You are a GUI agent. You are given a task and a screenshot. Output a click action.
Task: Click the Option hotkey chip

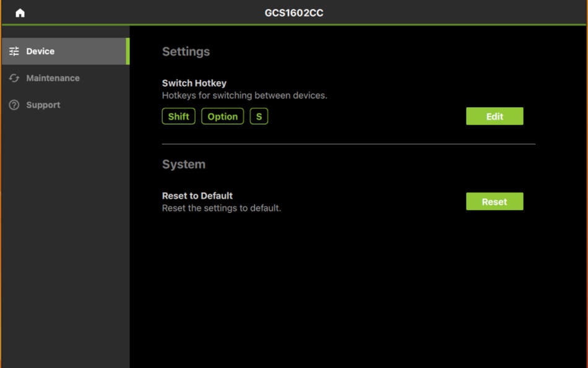(x=222, y=116)
